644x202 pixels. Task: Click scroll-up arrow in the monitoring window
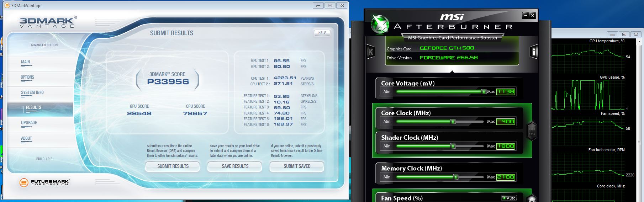pyautogui.click(x=640, y=42)
